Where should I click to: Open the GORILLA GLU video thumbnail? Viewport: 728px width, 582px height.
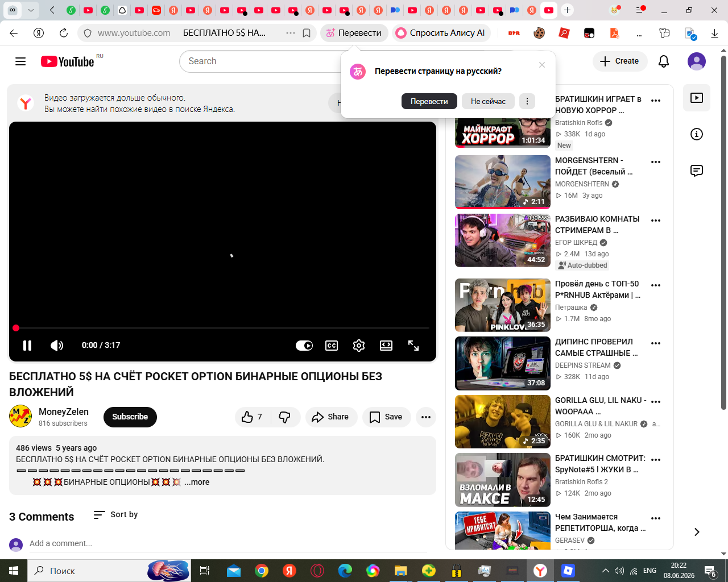503,422
